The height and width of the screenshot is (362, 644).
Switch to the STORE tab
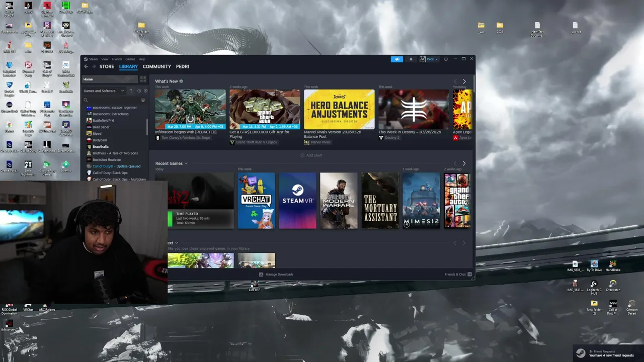point(107,66)
